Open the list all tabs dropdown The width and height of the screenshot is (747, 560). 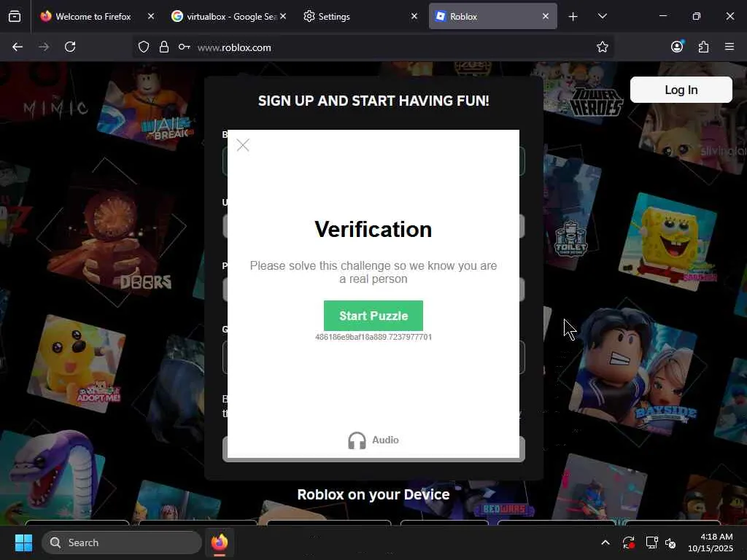pyautogui.click(x=602, y=17)
